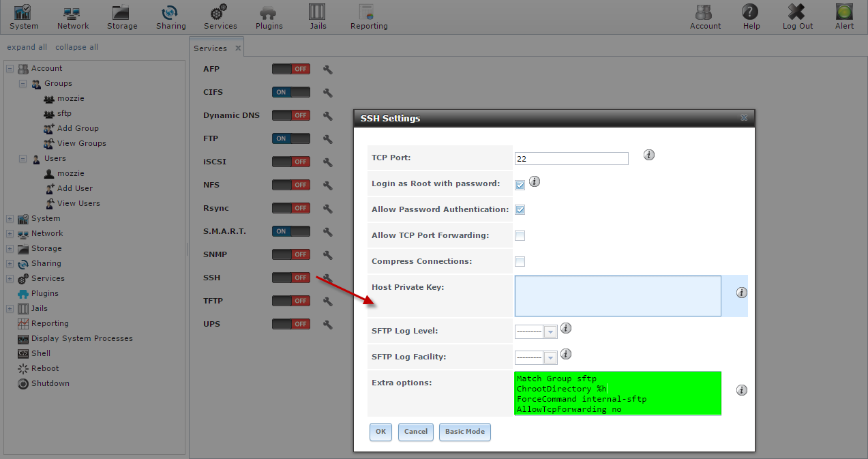
Task: Expand the System tree node
Action: click(10, 218)
